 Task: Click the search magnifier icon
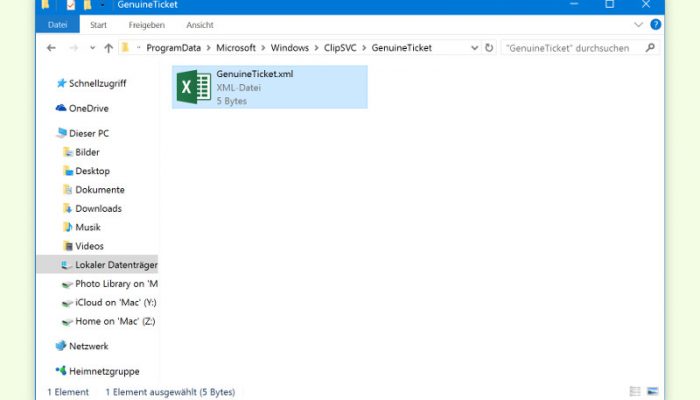coord(650,48)
